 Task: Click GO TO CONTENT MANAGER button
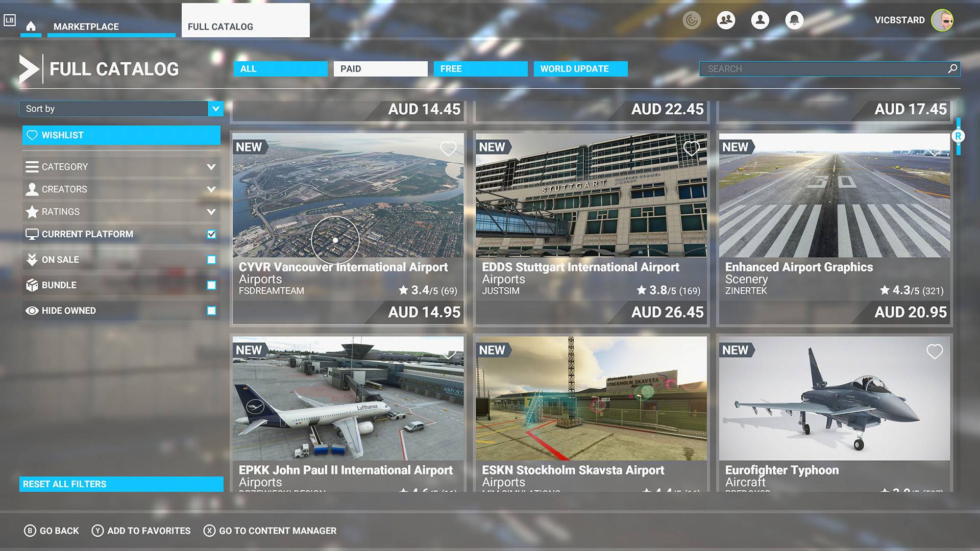point(278,530)
